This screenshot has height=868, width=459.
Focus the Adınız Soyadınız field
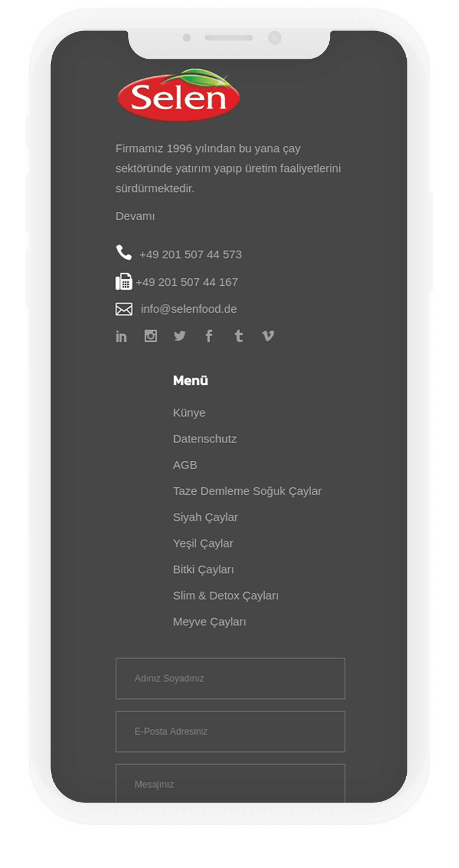[x=230, y=678]
